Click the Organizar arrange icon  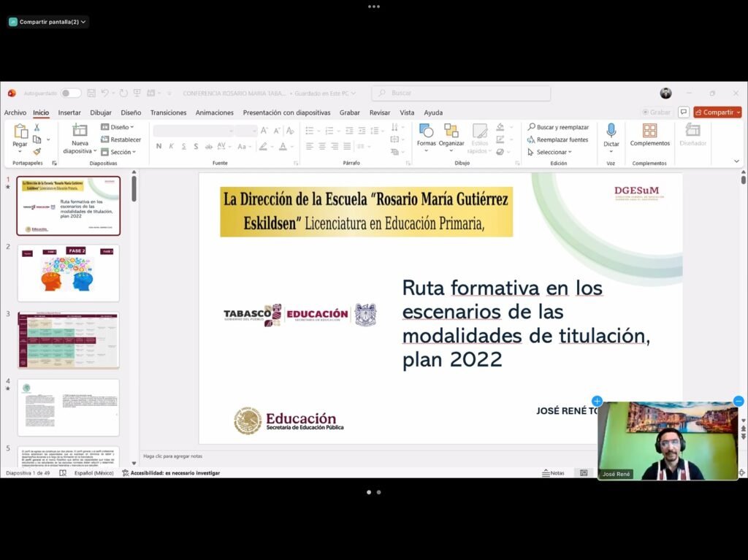[451, 131]
